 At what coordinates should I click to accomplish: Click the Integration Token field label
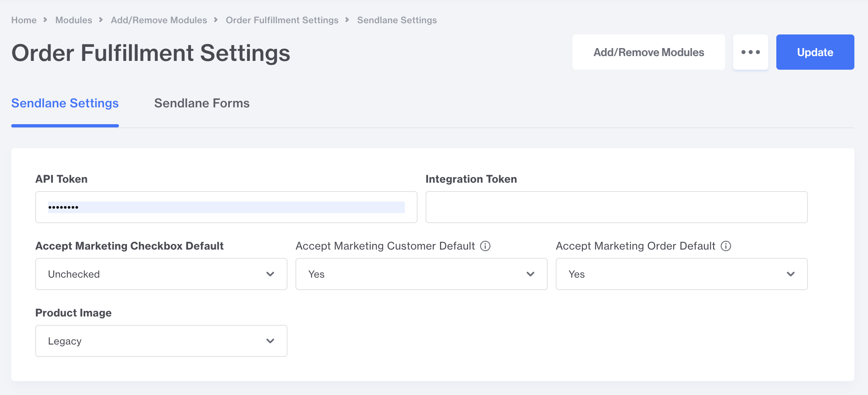471,179
